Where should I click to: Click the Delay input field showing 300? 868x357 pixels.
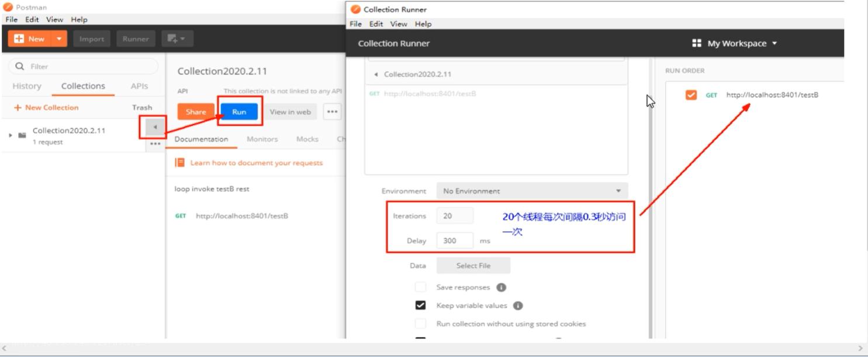455,241
